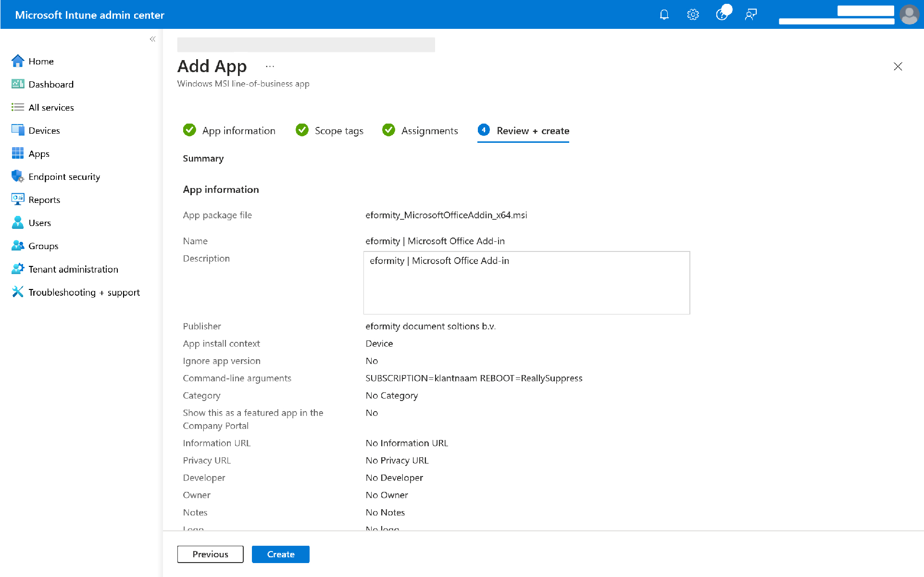Click the Reports icon in the navigation pane
Viewport: 924px width, 577px height.
(17, 199)
